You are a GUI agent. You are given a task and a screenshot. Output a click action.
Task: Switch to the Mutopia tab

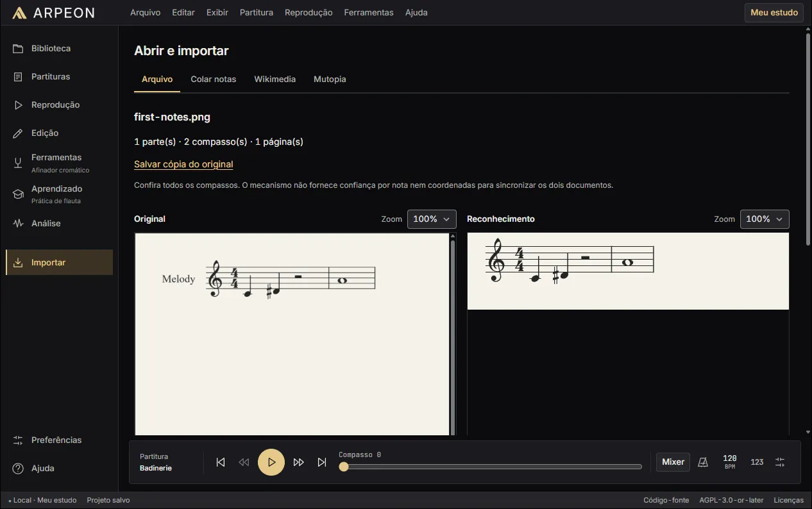tap(330, 79)
